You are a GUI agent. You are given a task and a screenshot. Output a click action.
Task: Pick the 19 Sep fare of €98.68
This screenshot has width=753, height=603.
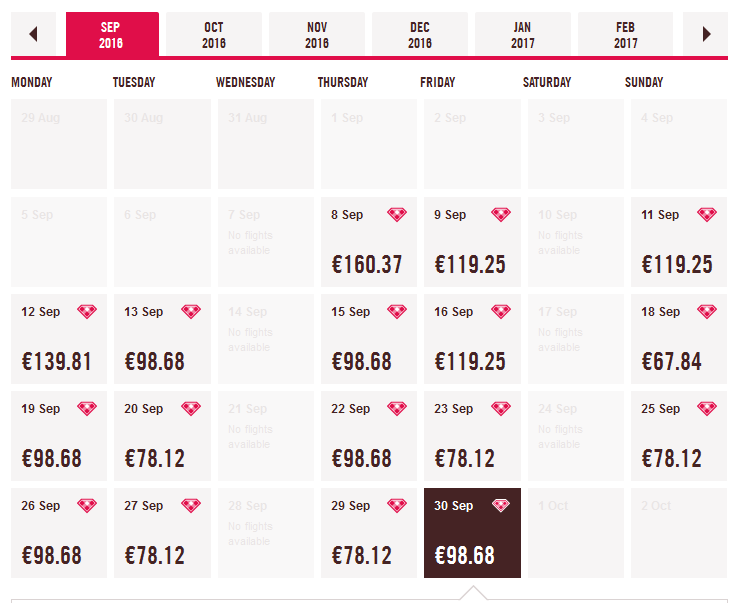57,459
